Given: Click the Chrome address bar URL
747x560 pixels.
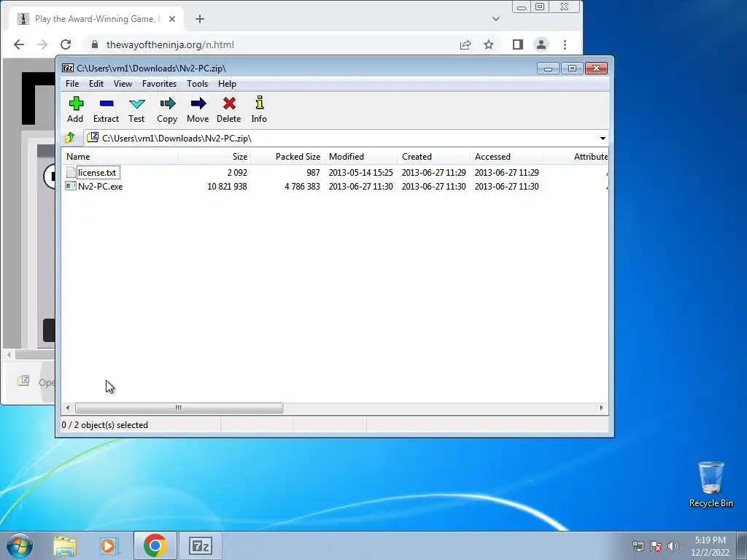Looking at the screenshot, I should click(170, 44).
